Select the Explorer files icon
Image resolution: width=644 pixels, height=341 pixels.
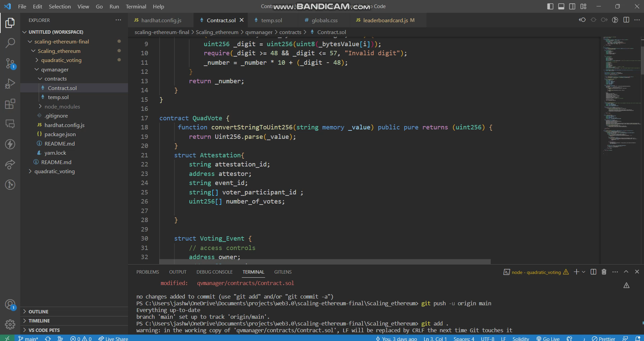point(10,23)
